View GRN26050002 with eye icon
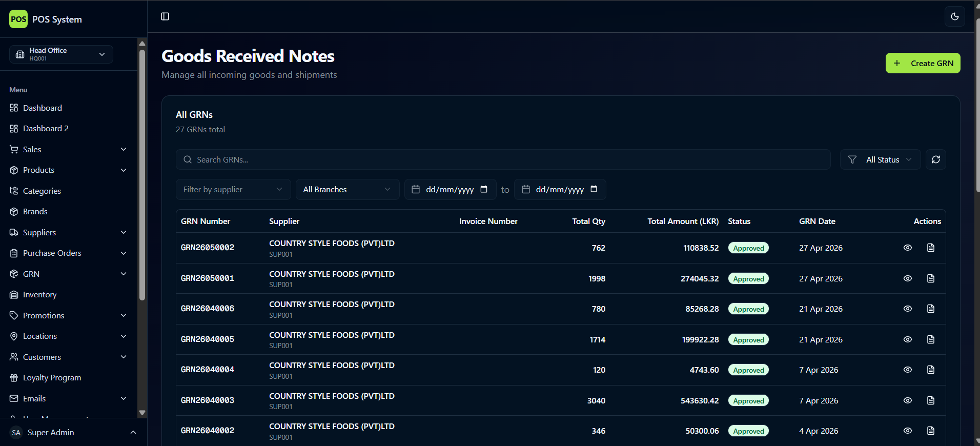This screenshot has width=980, height=446. coord(907,248)
